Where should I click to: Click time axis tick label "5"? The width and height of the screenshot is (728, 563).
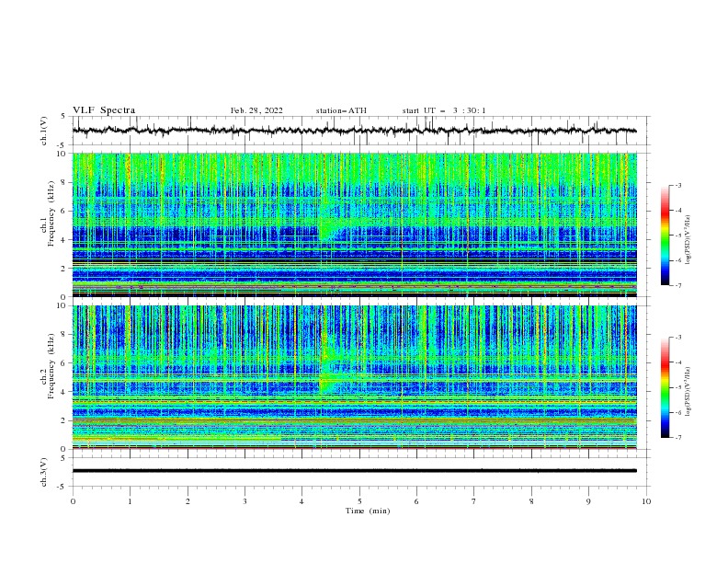pos(359,501)
